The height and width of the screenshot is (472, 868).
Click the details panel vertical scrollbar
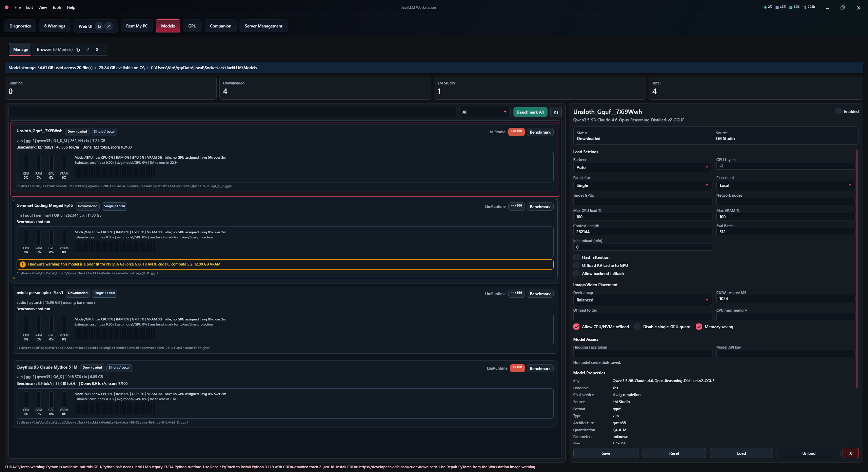pos(857,269)
